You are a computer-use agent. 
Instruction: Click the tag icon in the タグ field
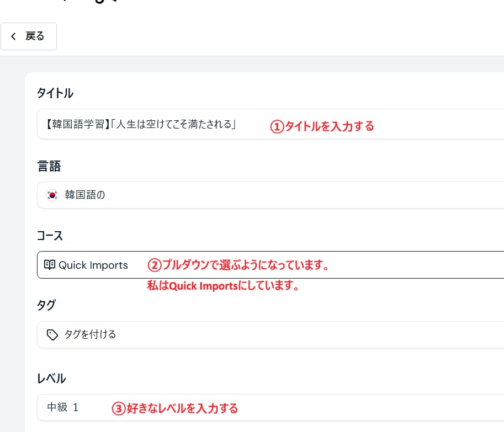click(x=52, y=335)
